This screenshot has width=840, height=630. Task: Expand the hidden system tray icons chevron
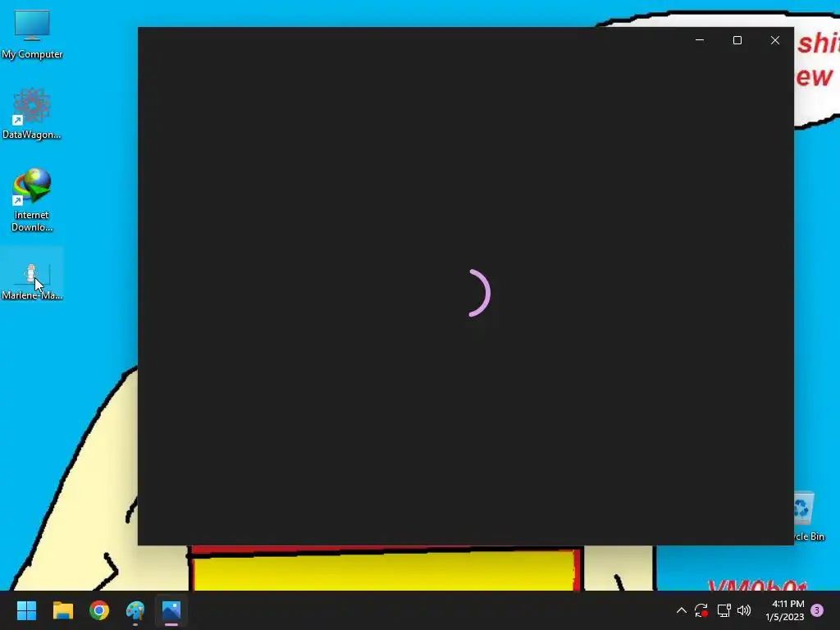pos(682,610)
